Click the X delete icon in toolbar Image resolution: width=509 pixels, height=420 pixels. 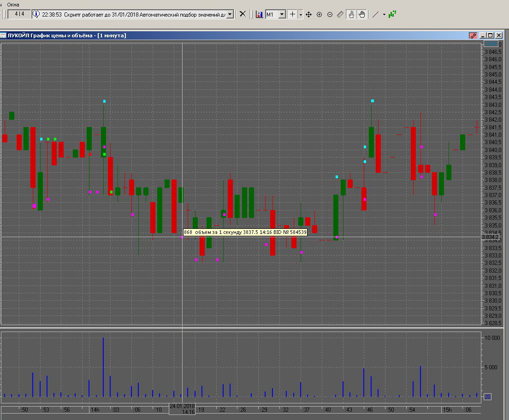coord(243,14)
